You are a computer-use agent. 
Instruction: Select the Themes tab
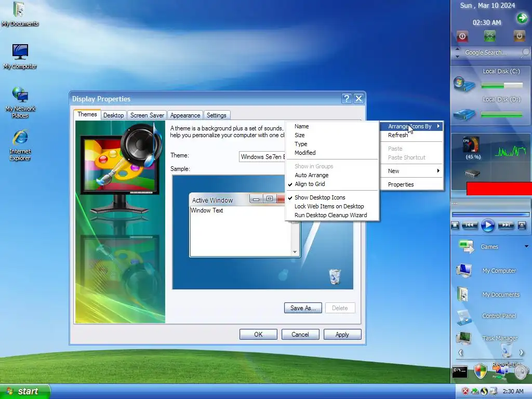[87, 114]
